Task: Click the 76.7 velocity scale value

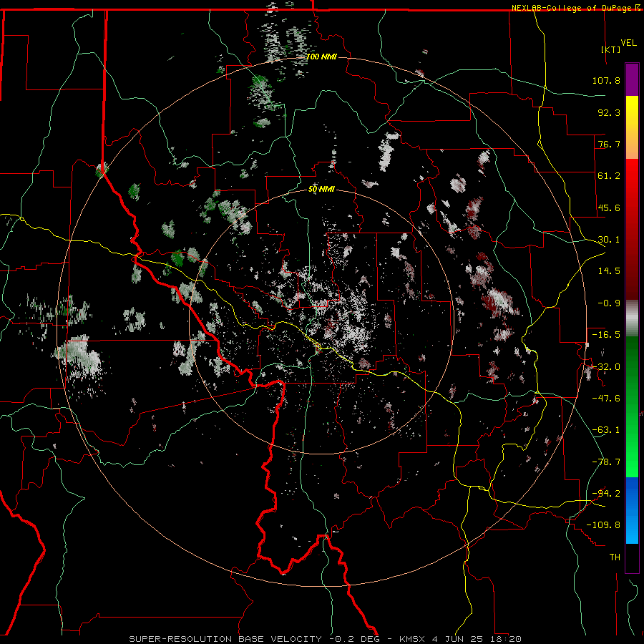Action: pyautogui.click(x=609, y=144)
